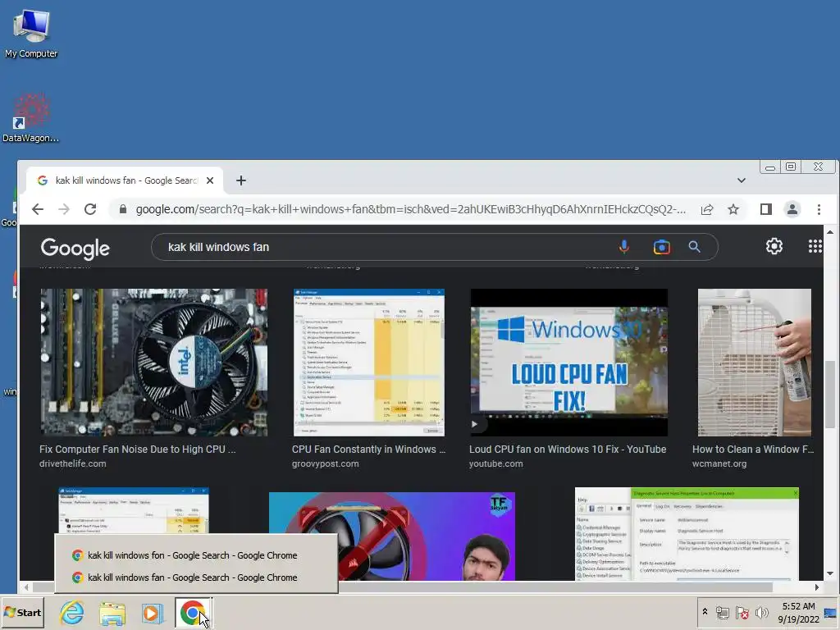Click the forward navigation arrow

click(x=64, y=209)
